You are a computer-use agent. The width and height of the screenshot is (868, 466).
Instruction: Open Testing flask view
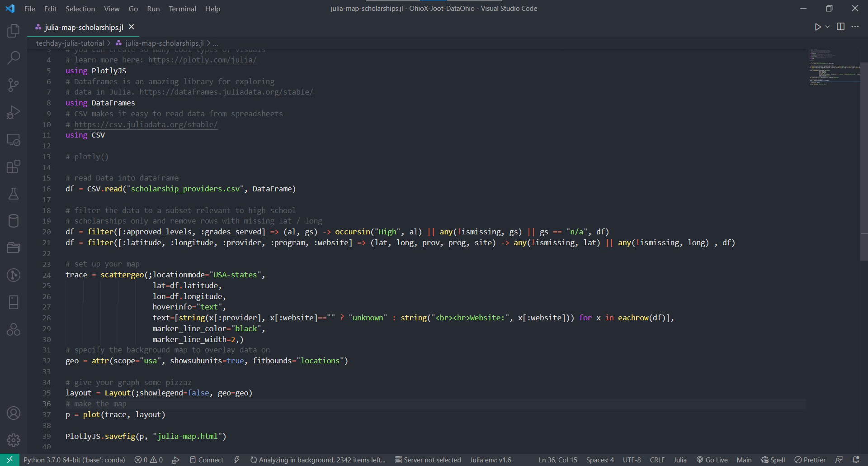(14, 194)
